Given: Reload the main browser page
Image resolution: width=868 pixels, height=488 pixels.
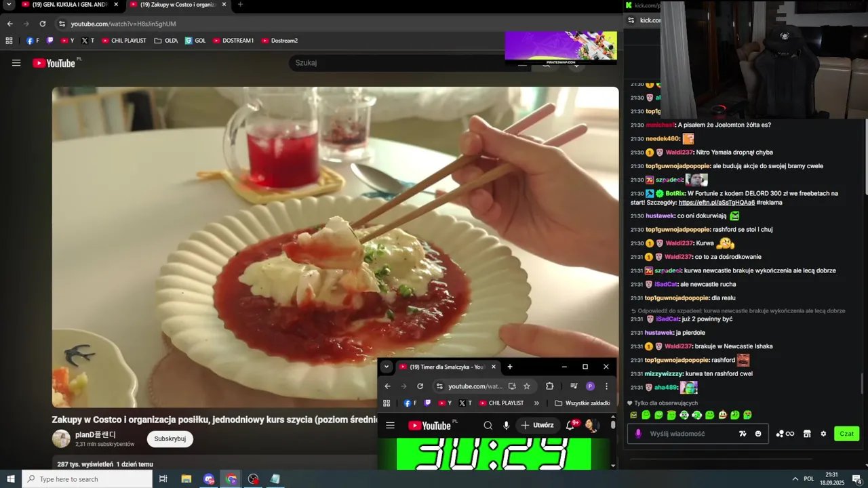Looking at the screenshot, I should click(43, 24).
